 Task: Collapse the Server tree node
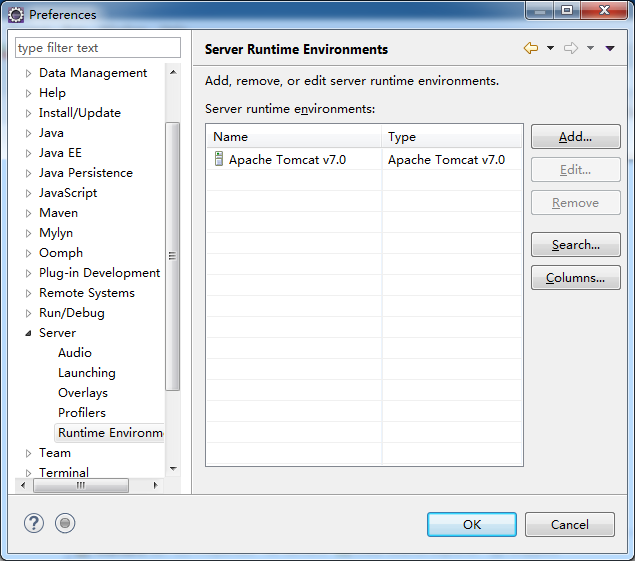coord(28,333)
